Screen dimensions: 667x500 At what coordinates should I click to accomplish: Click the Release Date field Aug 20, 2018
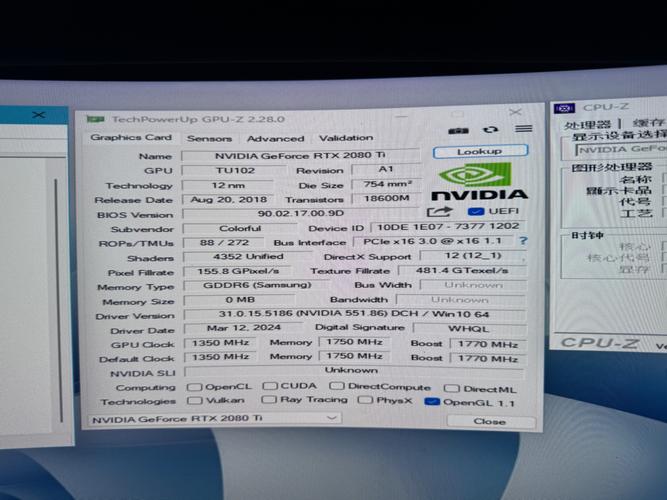(x=228, y=200)
